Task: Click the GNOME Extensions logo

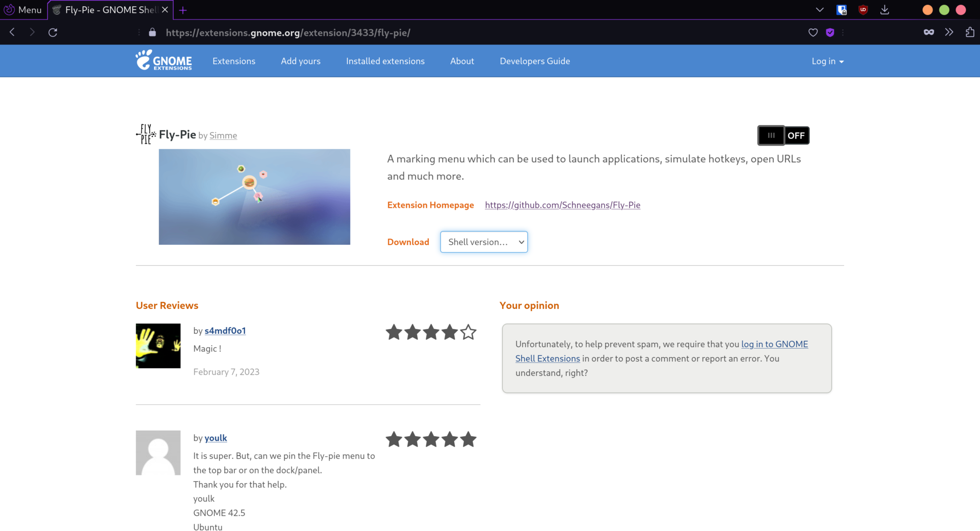Action: tap(163, 61)
